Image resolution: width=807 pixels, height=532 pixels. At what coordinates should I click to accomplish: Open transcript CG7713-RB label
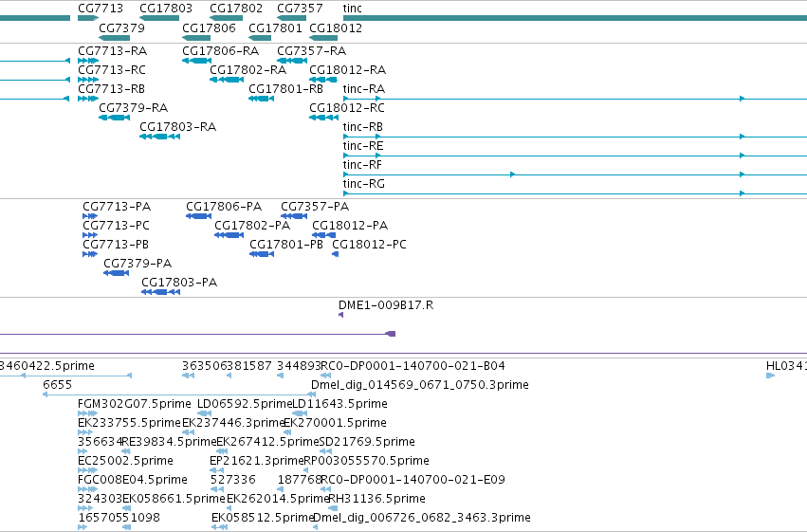pos(111,89)
